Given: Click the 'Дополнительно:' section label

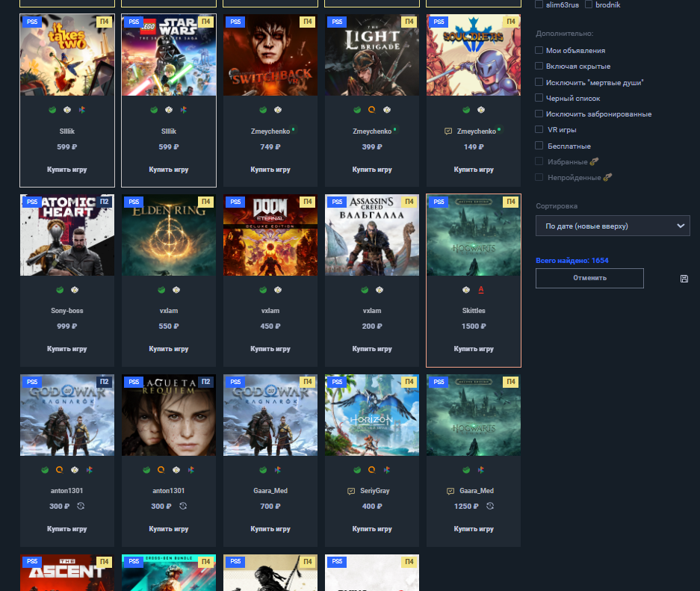Looking at the screenshot, I should 564,34.
